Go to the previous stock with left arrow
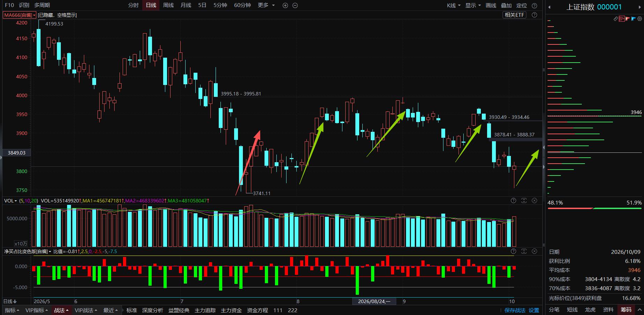The width and height of the screenshot is (644, 315). [549, 7]
